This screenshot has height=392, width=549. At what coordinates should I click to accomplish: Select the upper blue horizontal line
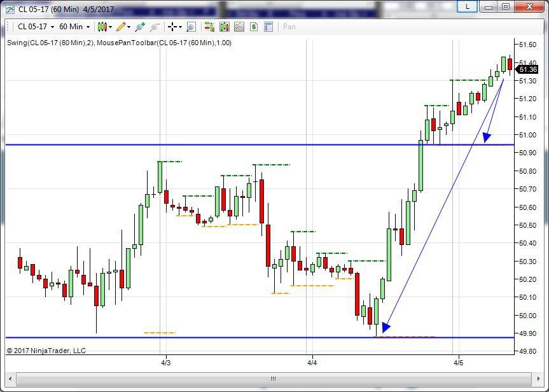click(x=191, y=145)
